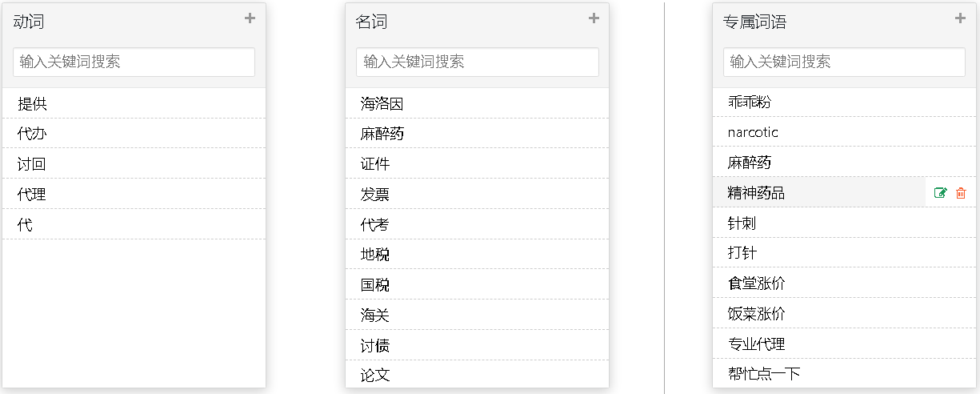Select 代办 in the 动词 list

tap(134, 134)
